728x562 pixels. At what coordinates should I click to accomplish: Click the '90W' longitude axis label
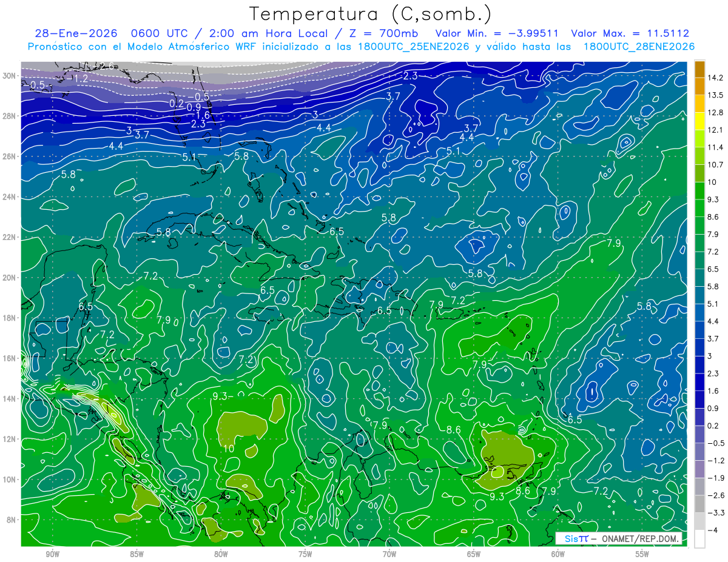[52, 553]
